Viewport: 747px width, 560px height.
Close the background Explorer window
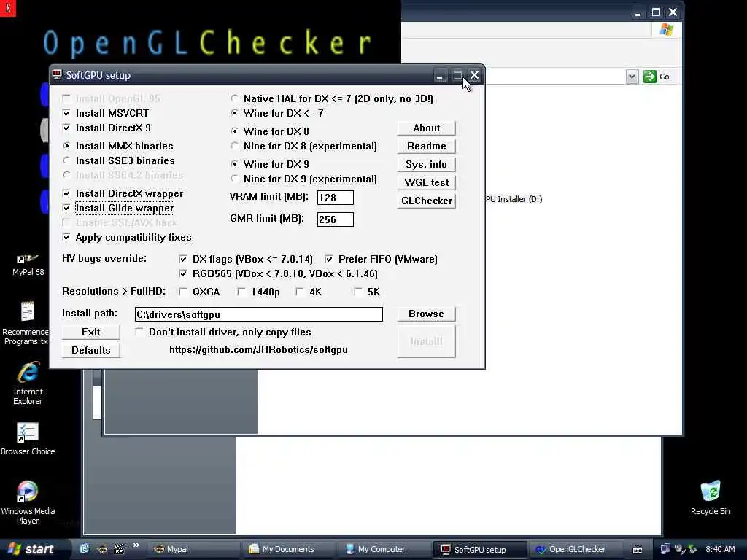tap(673, 12)
